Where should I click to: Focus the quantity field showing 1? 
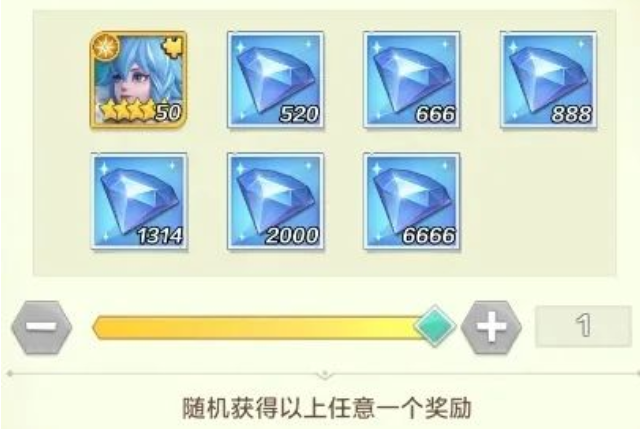(584, 326)
